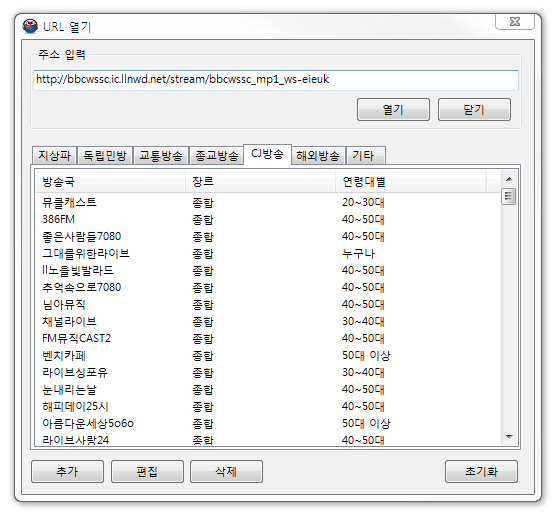559x524 pixels.
Task: Select the 추억속으로7080 row
Action: click(268, 287)
